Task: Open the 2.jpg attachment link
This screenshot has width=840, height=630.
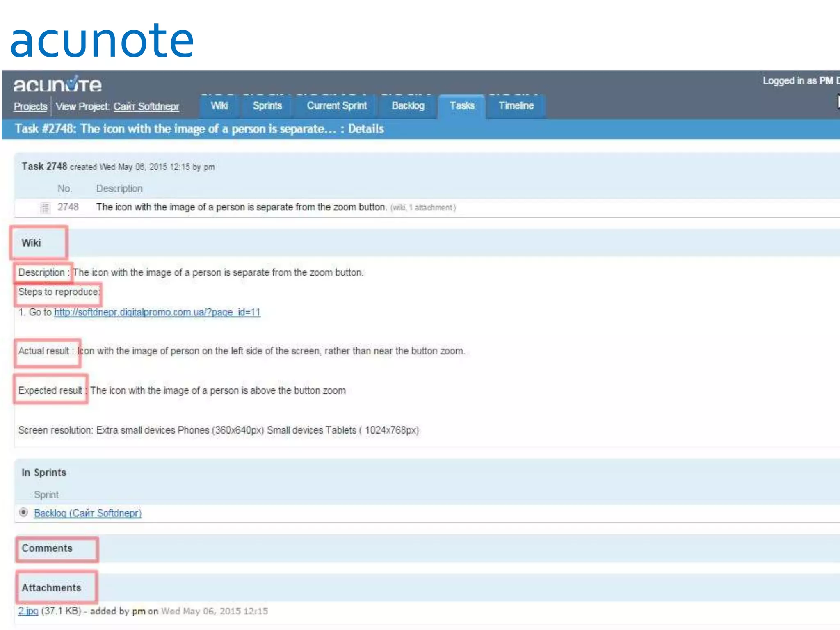Action: 28,611
